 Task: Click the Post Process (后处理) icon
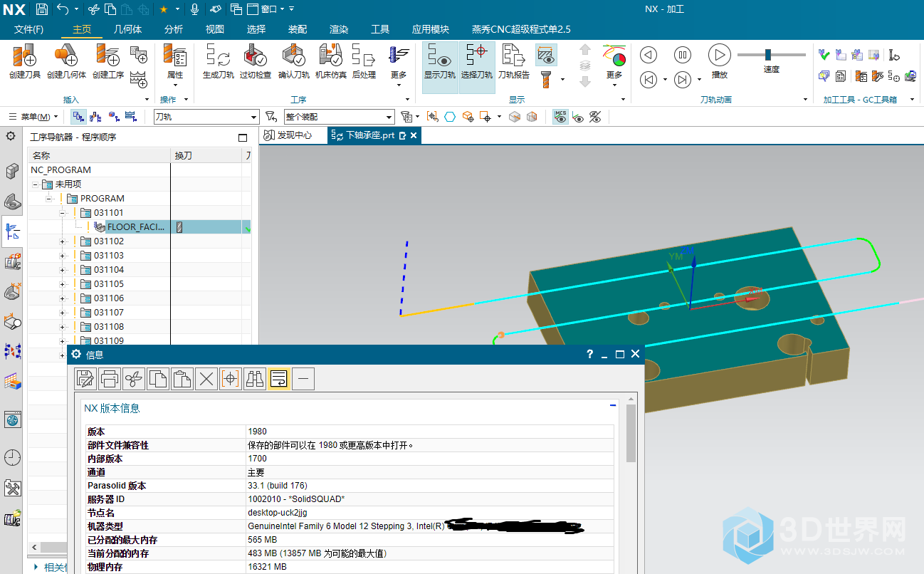coord(364,60)
